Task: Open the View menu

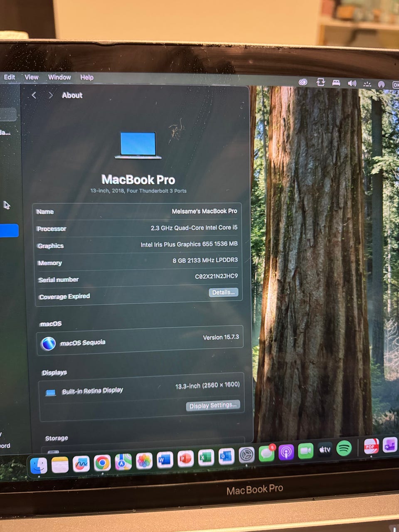Action: pos(32,77)
